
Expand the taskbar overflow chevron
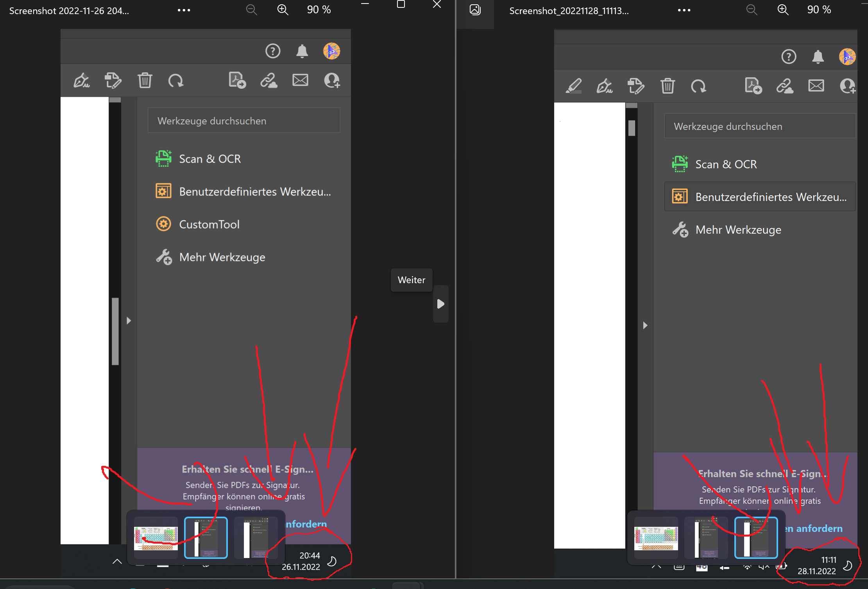[117, 561]
